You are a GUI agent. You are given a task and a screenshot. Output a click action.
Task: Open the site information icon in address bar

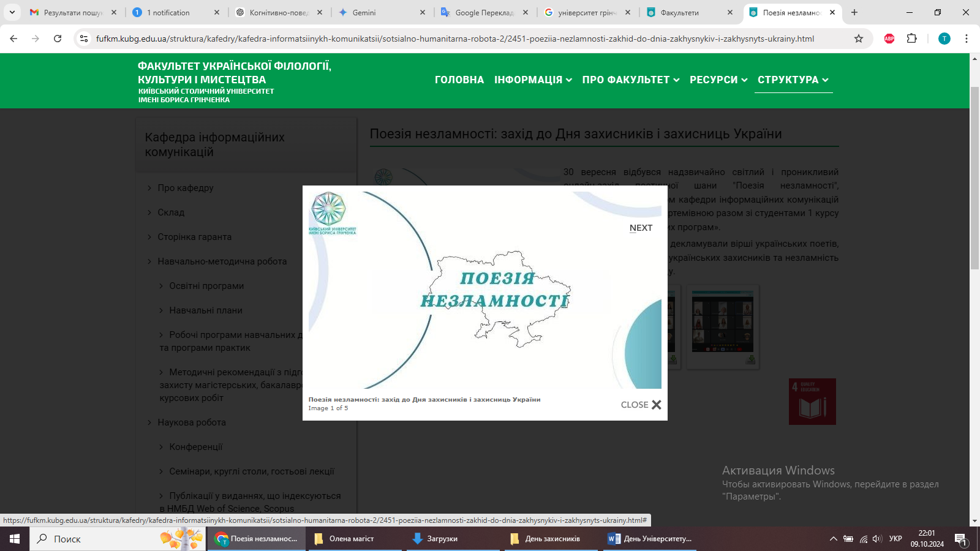(84, 39)
